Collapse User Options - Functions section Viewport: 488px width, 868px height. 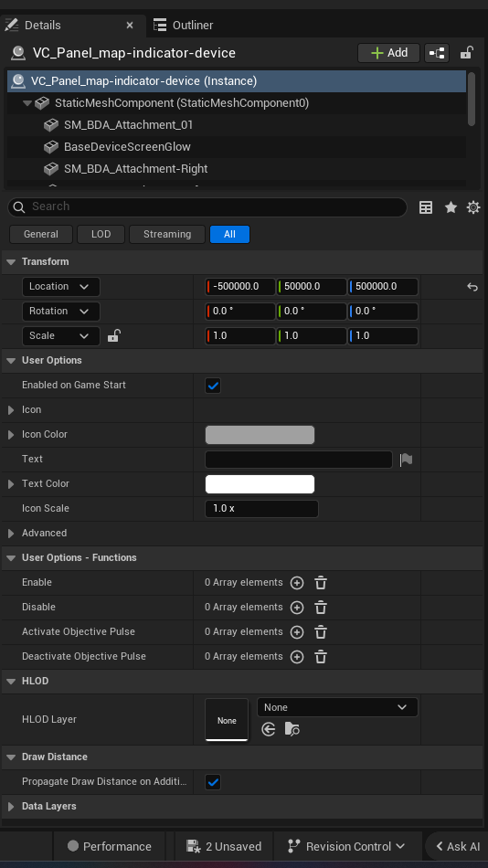point(11,558)
